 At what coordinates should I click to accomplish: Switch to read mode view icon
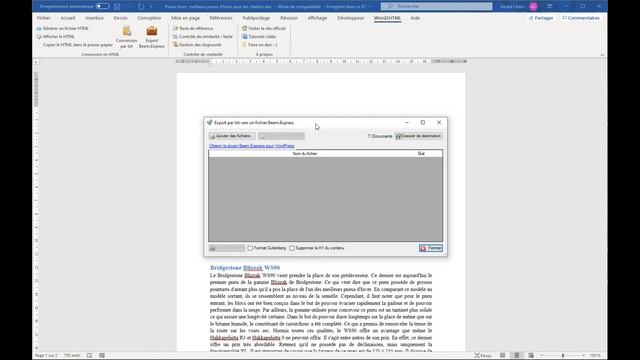click(502, 356)
